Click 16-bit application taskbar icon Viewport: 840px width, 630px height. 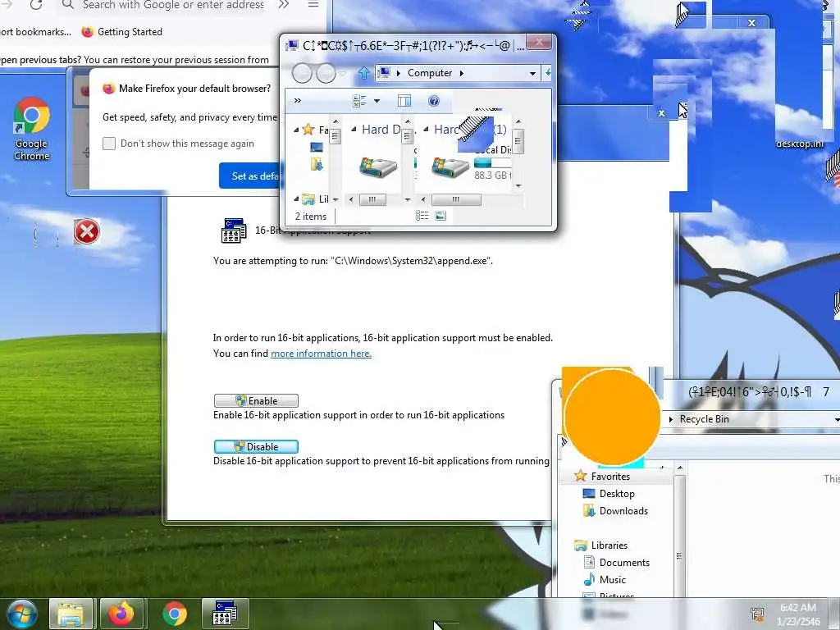coord(225,614)
